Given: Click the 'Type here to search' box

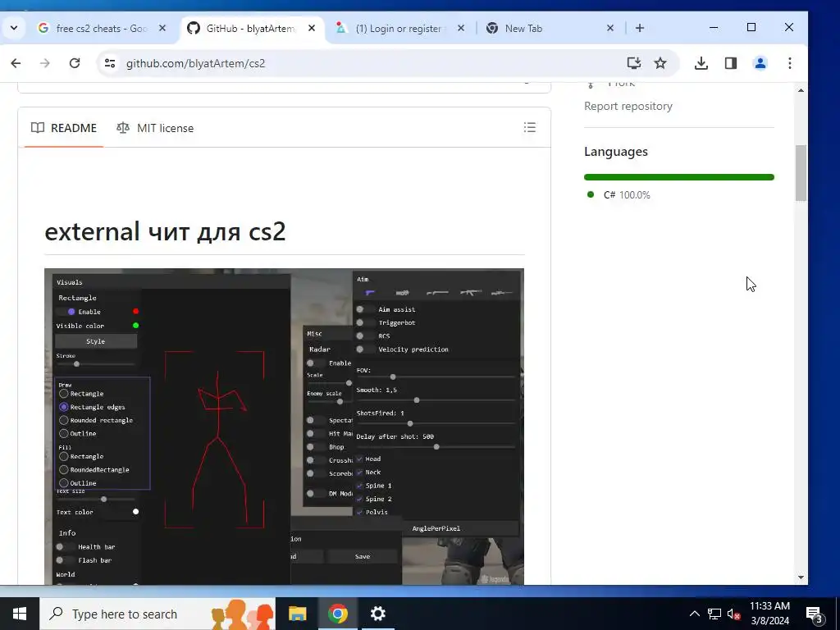Looking at the screenshot, I should coord(157,614).
